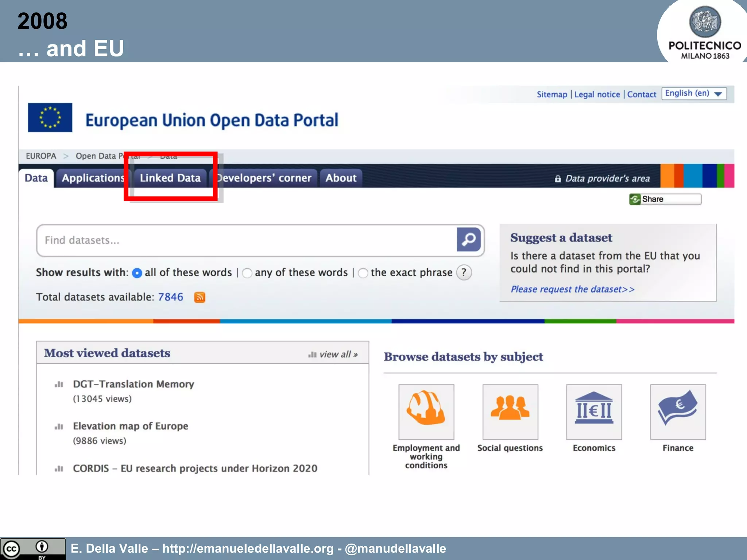Click the padlock icon beside Data provider's area

click(558, 179)
